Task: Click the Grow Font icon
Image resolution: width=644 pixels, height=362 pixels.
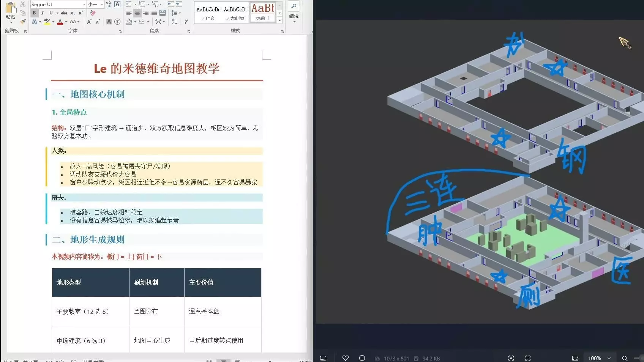Action: tap(89, 22)
